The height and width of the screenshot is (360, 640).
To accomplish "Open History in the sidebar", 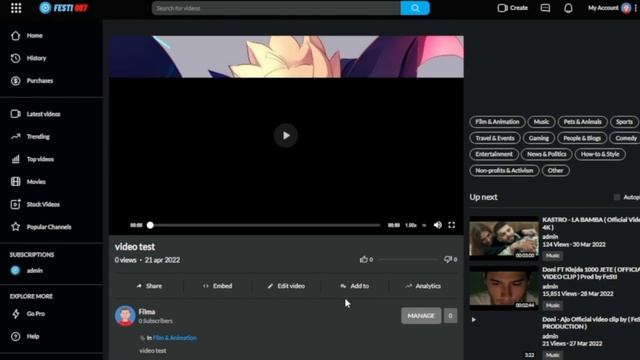I will [29, 58].
